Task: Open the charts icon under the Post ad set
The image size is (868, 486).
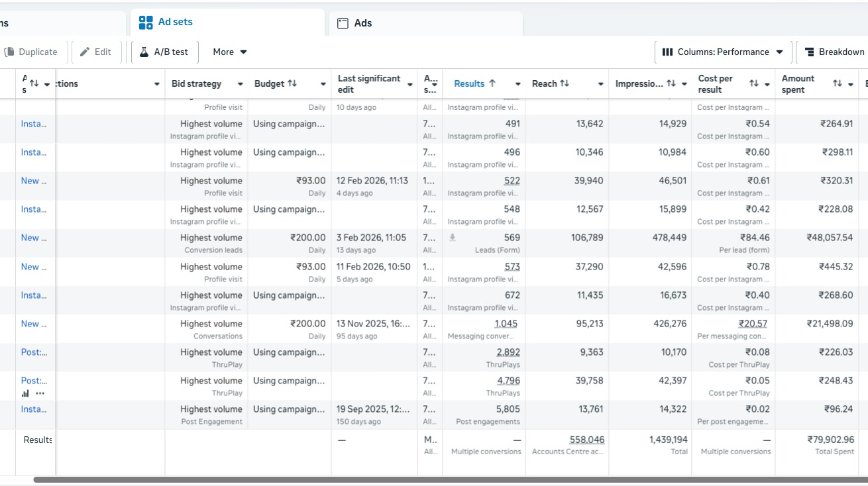Action: click(x=25, y=393)
